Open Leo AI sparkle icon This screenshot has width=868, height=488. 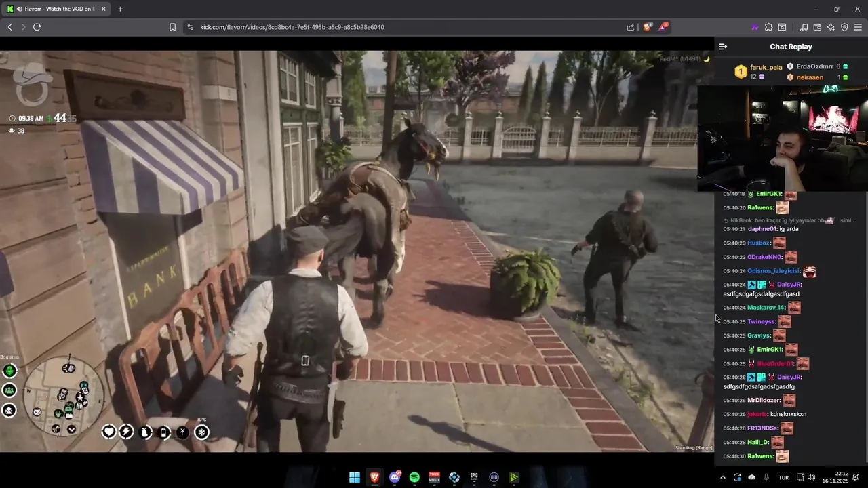[x=831, y=27]
